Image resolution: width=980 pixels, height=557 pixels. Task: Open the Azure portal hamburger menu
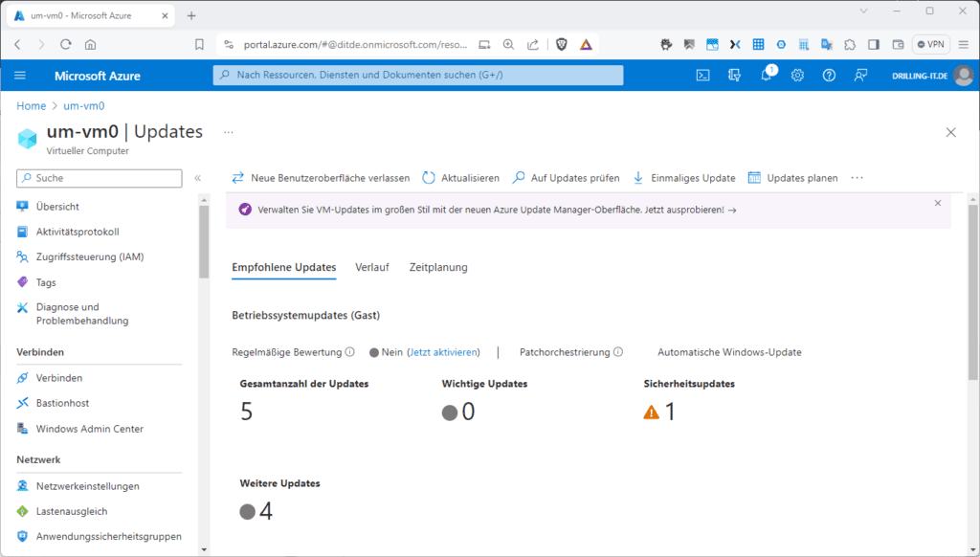coord(20,76)
